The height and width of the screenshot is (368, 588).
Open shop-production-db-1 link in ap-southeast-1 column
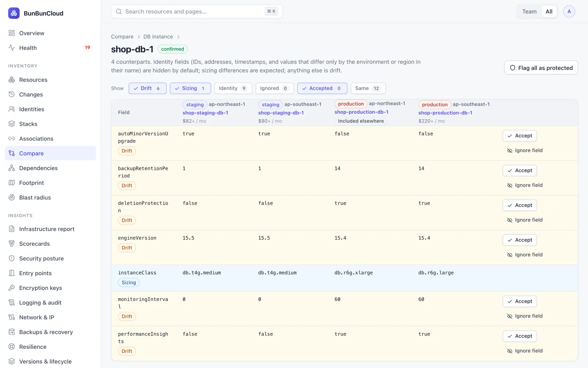(x=445, y=113)
